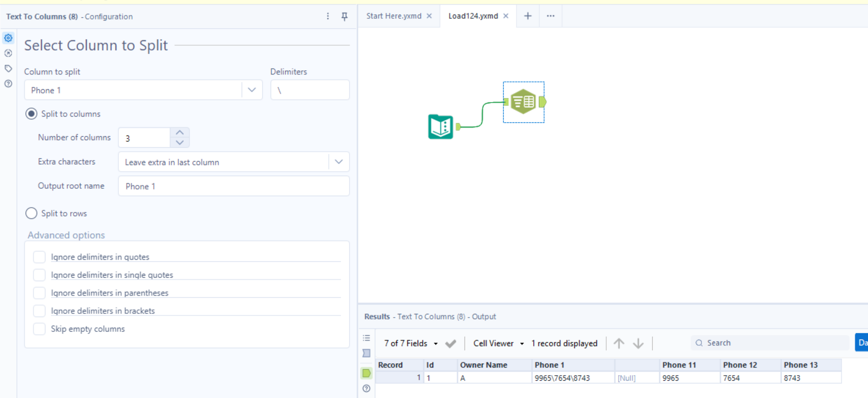Open Help via the question mark sidebar icon
This screenshot has height=398, width=868.
pyautogui.click(x=8, y=83)
